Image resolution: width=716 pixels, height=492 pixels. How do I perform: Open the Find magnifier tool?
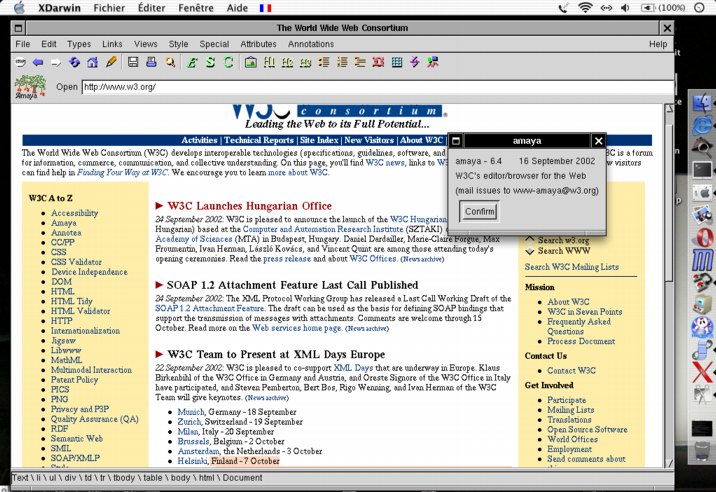(x=170, y=62)
